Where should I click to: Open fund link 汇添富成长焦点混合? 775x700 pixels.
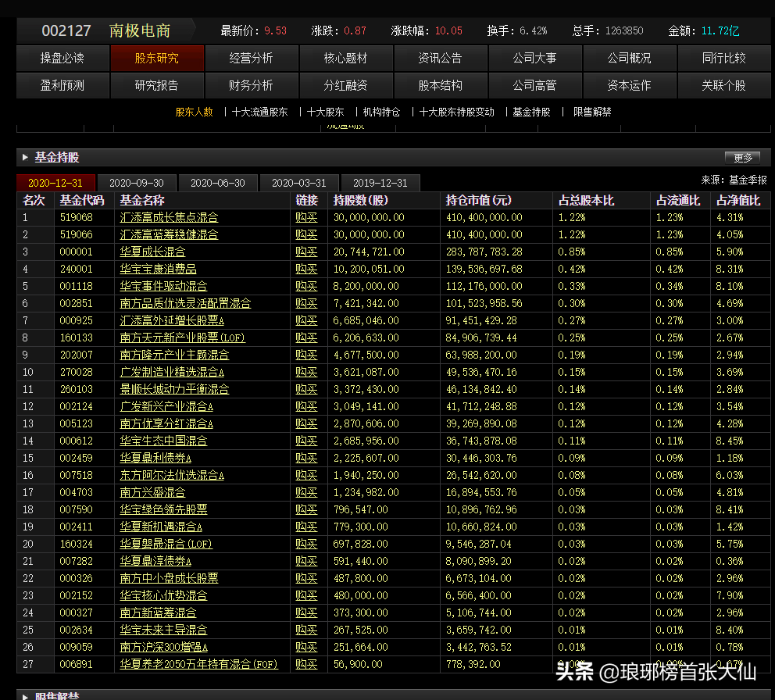click(169, 217)
